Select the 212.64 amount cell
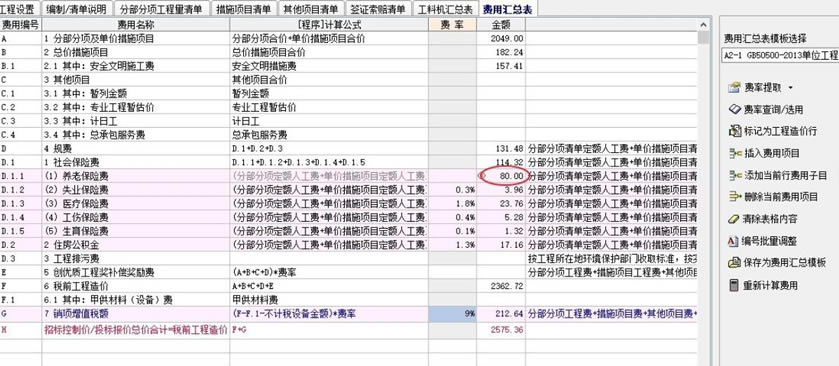 pos(501,314)
